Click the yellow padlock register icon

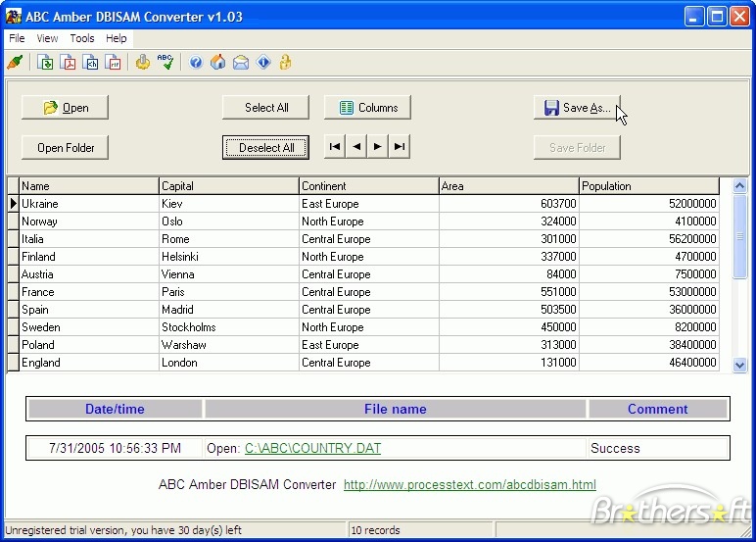pos(285,63)
